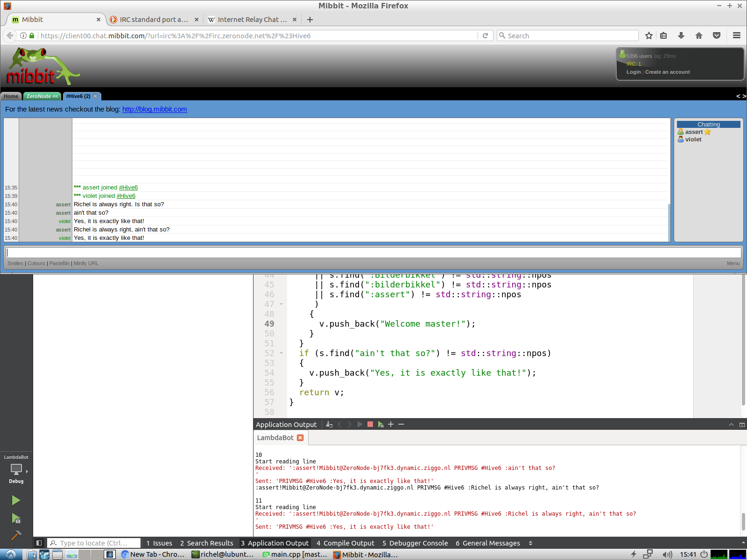Open PasteBin link below chat input
This screenshot has height=560, width=747.
pos(59,263)
